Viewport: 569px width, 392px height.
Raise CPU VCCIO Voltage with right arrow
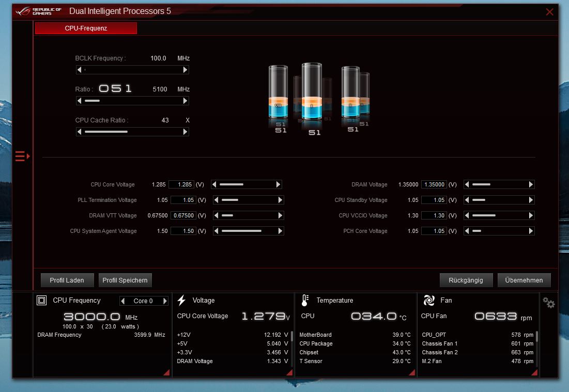point(531,215)
